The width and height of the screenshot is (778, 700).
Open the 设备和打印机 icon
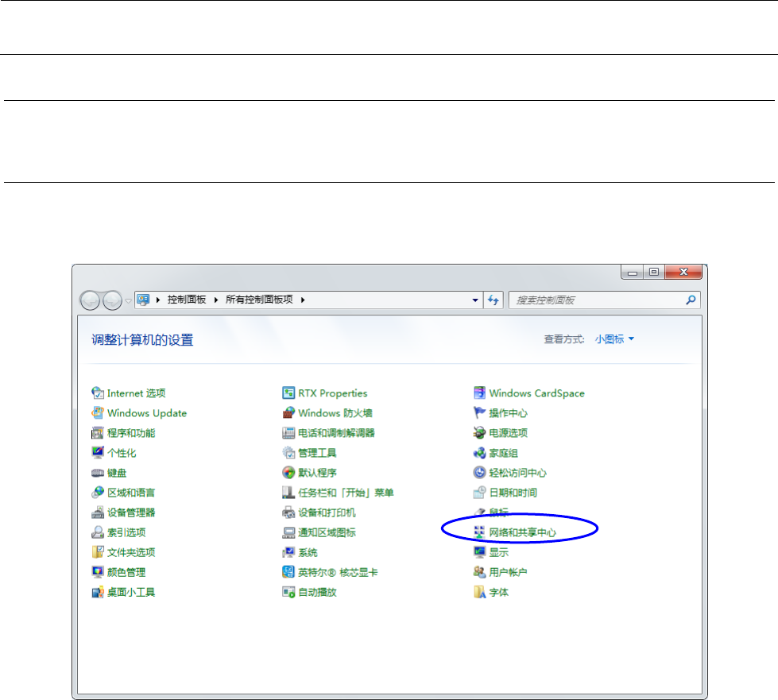point(288,512)
